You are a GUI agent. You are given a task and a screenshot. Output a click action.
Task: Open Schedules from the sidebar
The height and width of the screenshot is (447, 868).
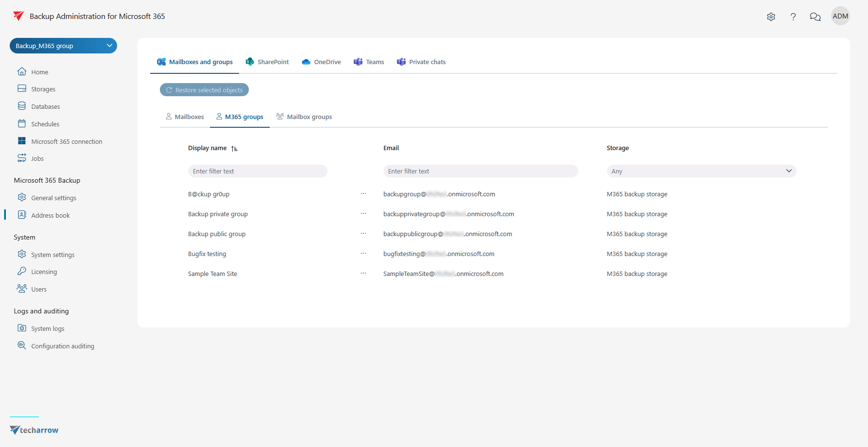[x=45, y=124]
